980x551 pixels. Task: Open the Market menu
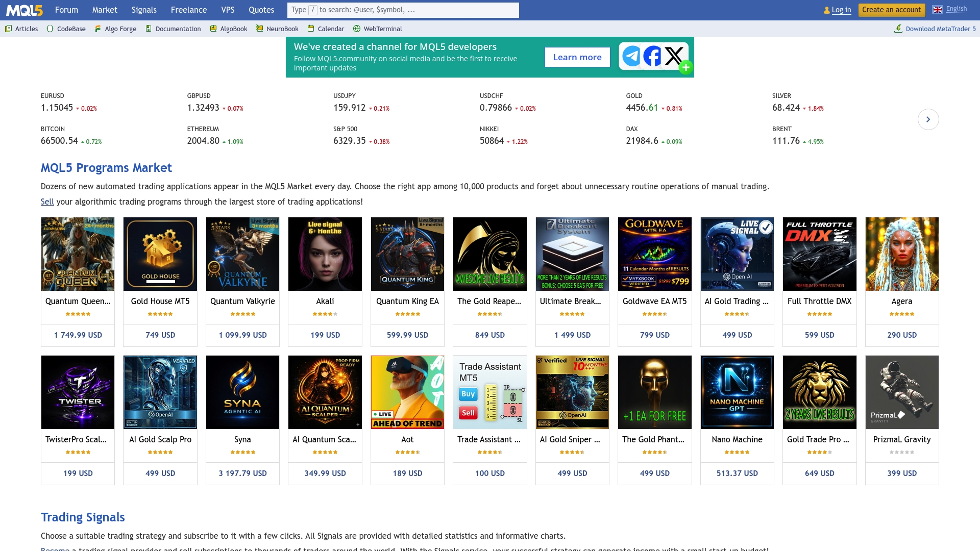tap(105, 10)
